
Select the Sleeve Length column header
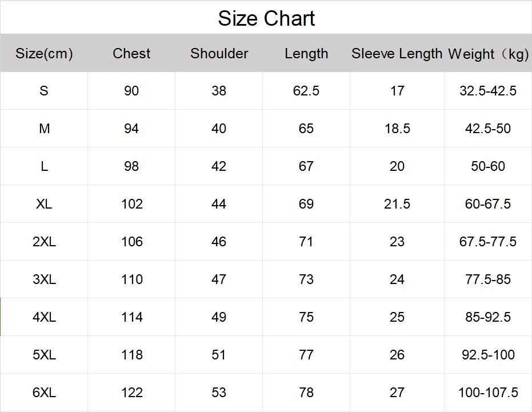click(x=397, y=54)
